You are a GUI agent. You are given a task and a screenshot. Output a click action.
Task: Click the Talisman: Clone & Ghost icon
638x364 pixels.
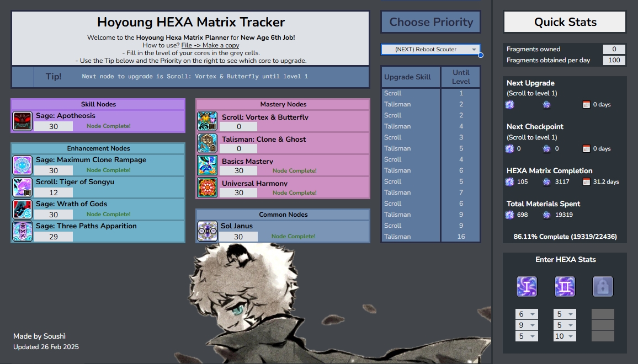click(x=208, y=143)
